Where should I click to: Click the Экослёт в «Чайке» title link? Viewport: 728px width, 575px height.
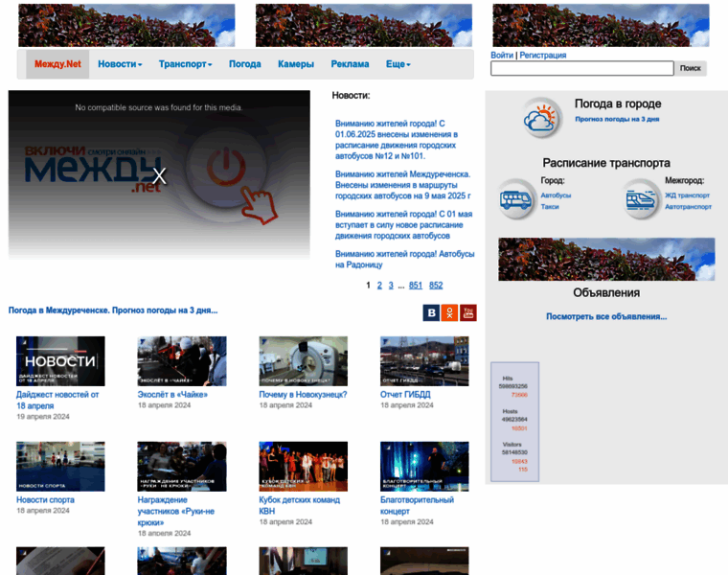(172, 394)
